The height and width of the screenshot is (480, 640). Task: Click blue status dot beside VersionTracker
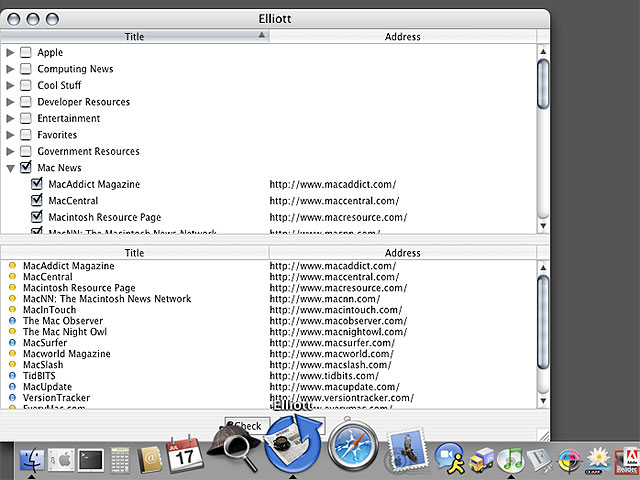pos(13,398)
